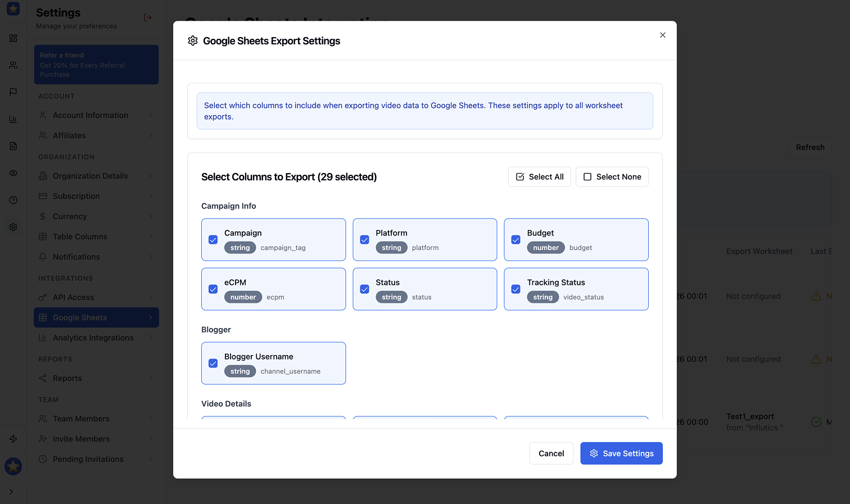Open Currency settings
This screenshot has width=850, height=504.
96,216
